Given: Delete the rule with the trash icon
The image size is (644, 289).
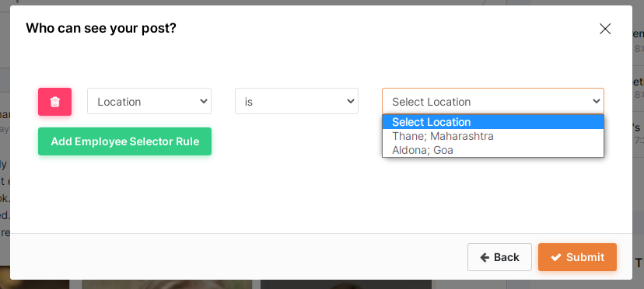Looking at the screenshot, I should [x=54, y=102].
